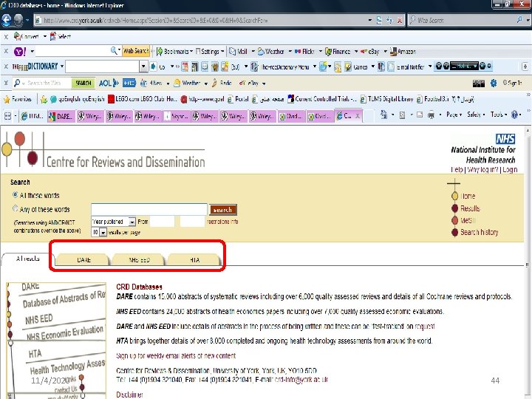532x399 pixels.
Task: Click the Stop loading red X icon
Action: pyautogui.click(x=400, y=21)
